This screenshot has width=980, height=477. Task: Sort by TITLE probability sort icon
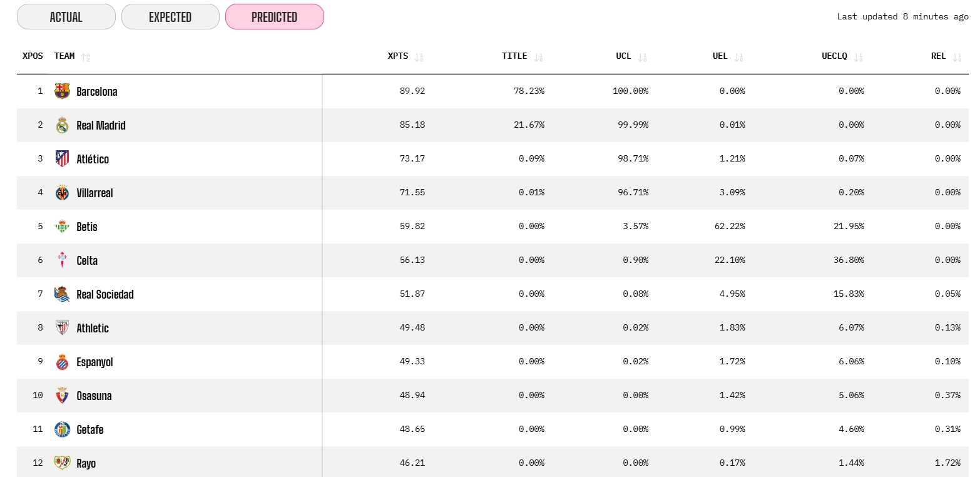point(539,57)
